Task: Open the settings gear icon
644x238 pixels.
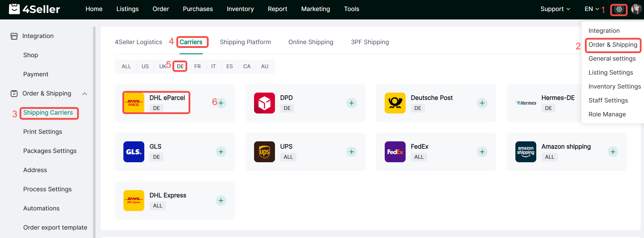Action: [619, 9]
